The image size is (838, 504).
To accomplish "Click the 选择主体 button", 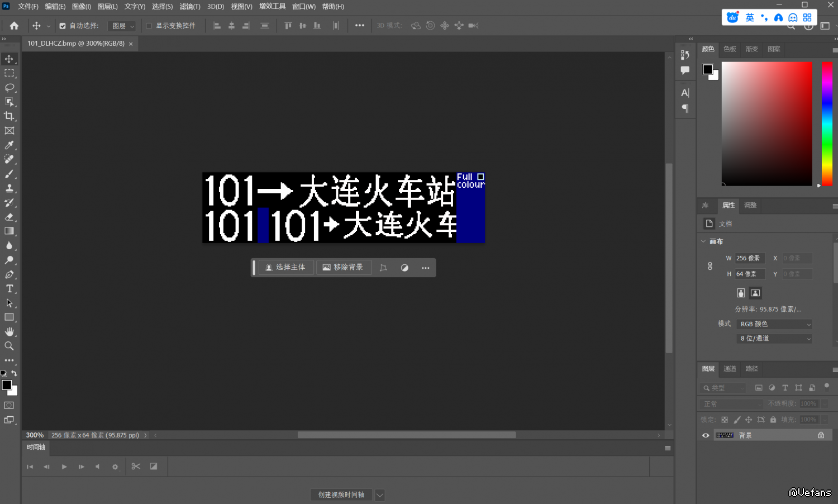I will [x=285, y=268].
